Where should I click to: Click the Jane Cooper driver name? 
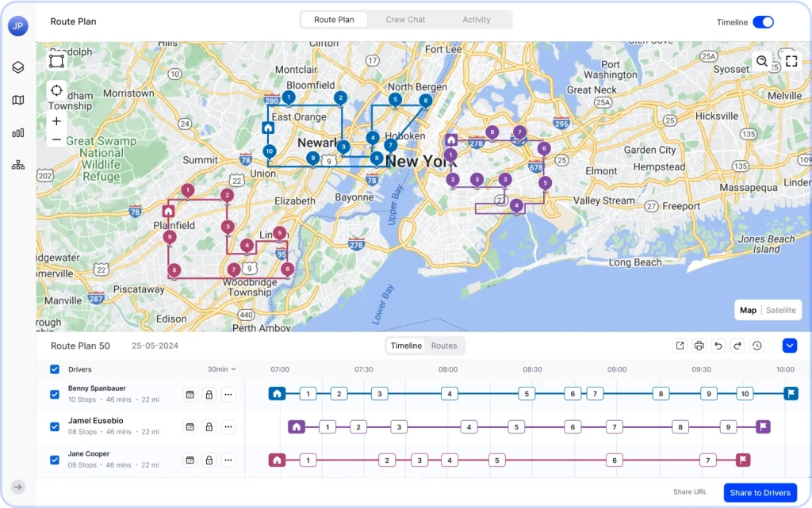point(89,453)
